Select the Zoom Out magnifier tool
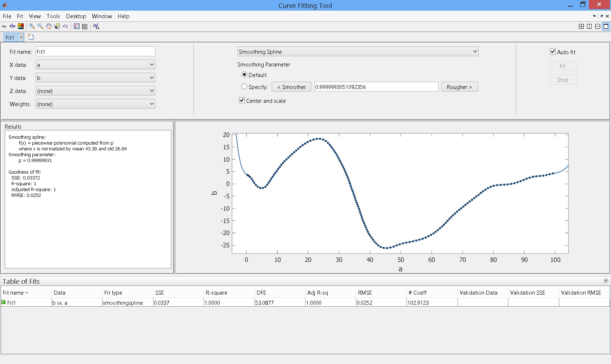This screenshot has height=364, width=611. click(40, 26)
